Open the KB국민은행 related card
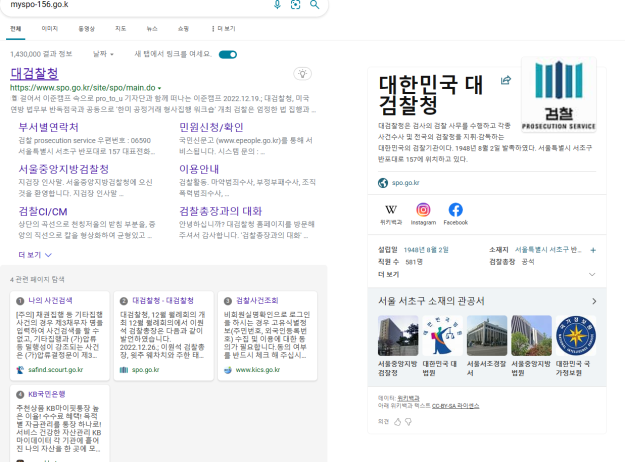 click(x=47, y=394)
